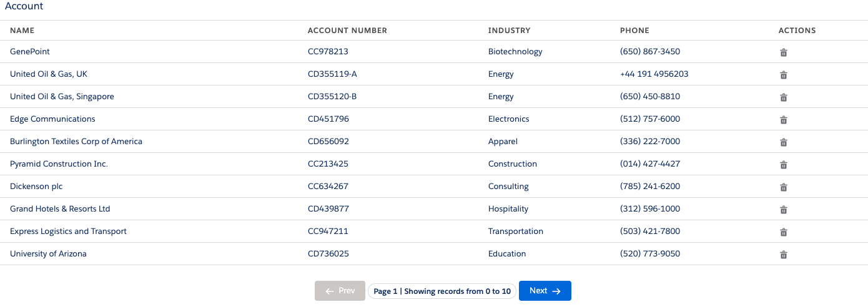
Task: Click the phone number (650) 867-3450
Action: [x=650, y=52]
